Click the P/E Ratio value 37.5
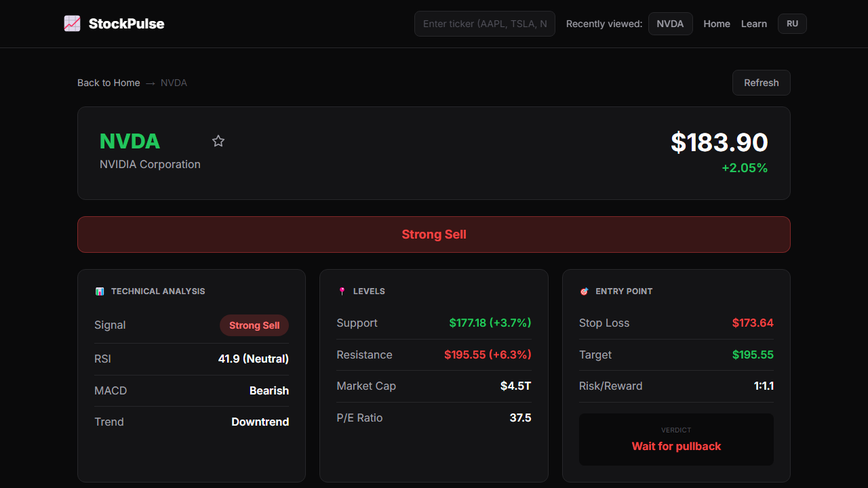Image resolution: width=868 pixels, height=488 pixels. (521, 418)
